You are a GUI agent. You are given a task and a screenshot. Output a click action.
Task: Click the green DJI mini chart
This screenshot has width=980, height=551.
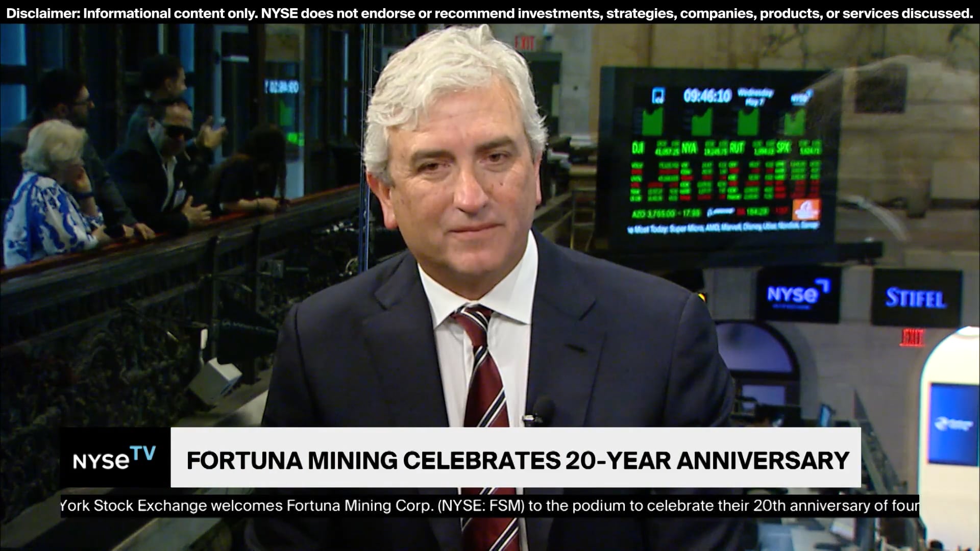pyautogui.click(x=652, y=121)
